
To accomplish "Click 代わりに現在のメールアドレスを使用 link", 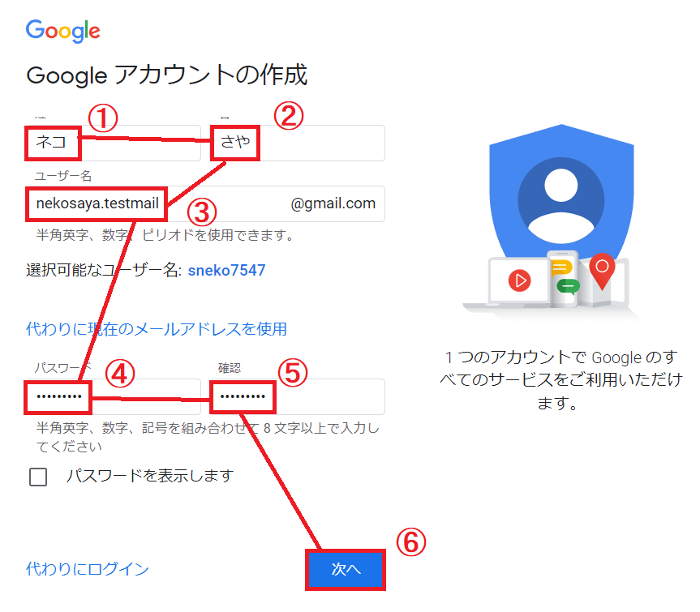I will pyautogui.click(x=157, y=329).
